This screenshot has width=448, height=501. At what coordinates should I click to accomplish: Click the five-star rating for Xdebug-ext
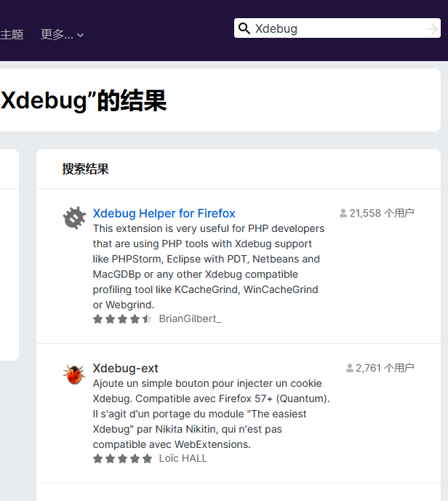[122, 459]
